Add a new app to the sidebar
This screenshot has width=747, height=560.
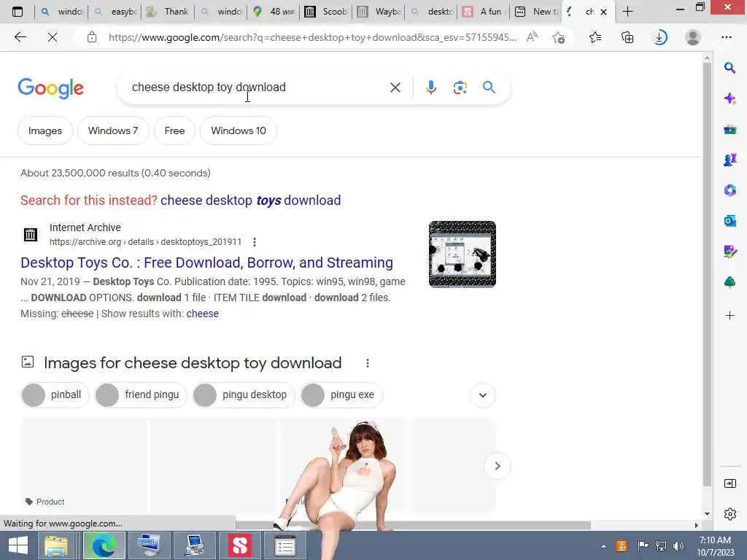point(729,315)
